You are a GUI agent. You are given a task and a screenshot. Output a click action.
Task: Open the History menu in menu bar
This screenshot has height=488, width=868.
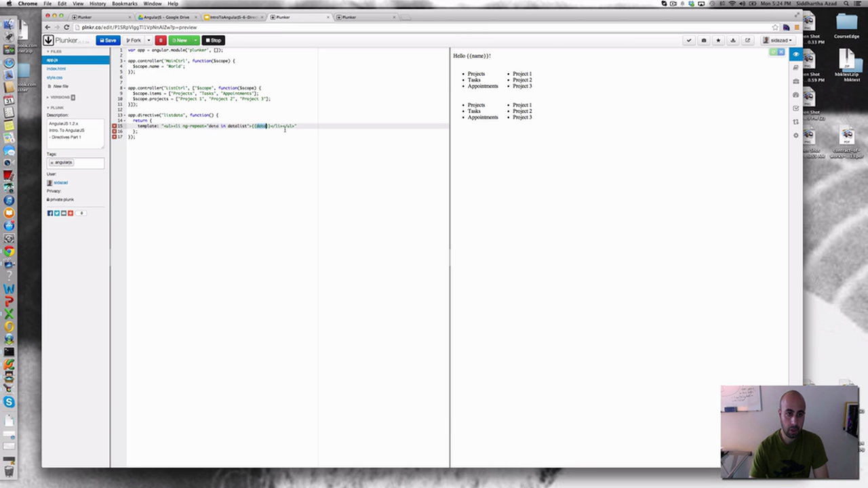point(98,3)
